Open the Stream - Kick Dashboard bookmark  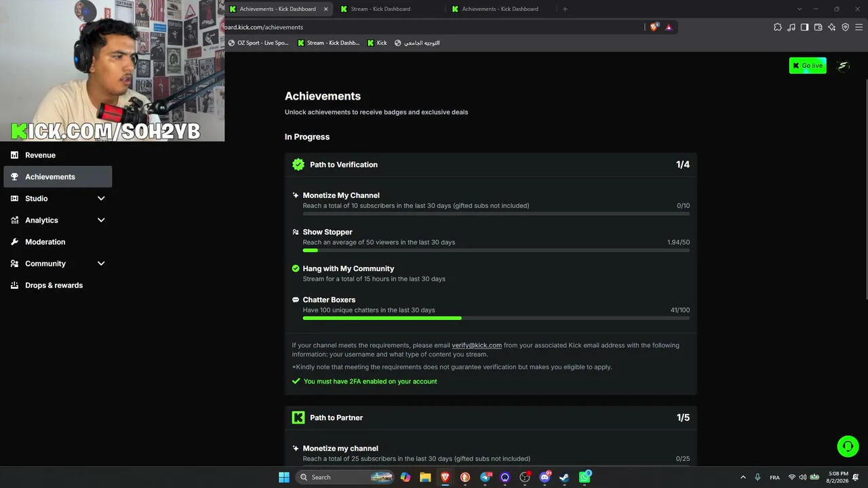(x=329, y=43)
